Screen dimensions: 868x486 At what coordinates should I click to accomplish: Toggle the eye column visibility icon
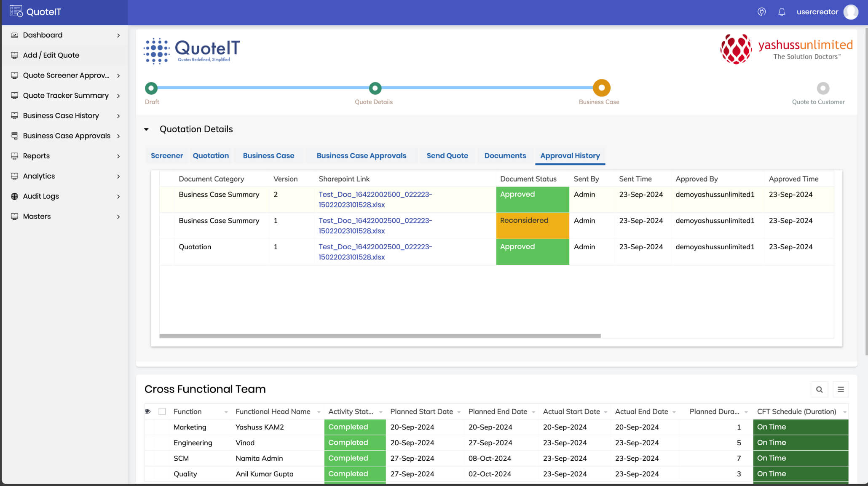[x=147, y=411]
